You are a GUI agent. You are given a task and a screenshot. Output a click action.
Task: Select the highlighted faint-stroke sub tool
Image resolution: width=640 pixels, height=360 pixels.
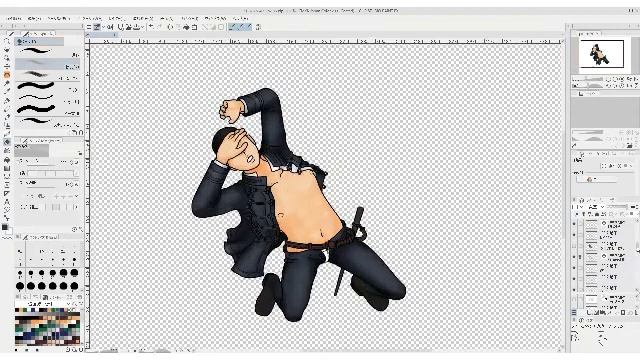[48, 64]
